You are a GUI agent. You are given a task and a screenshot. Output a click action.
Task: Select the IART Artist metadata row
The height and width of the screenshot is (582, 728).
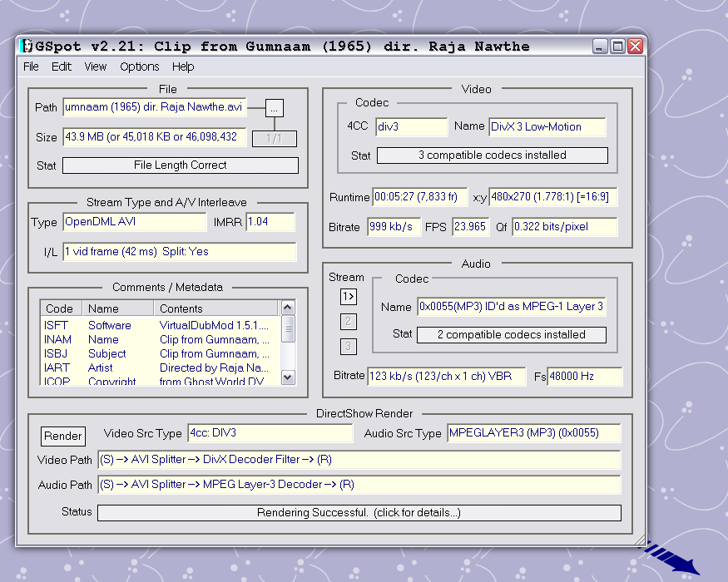[161, 367]
